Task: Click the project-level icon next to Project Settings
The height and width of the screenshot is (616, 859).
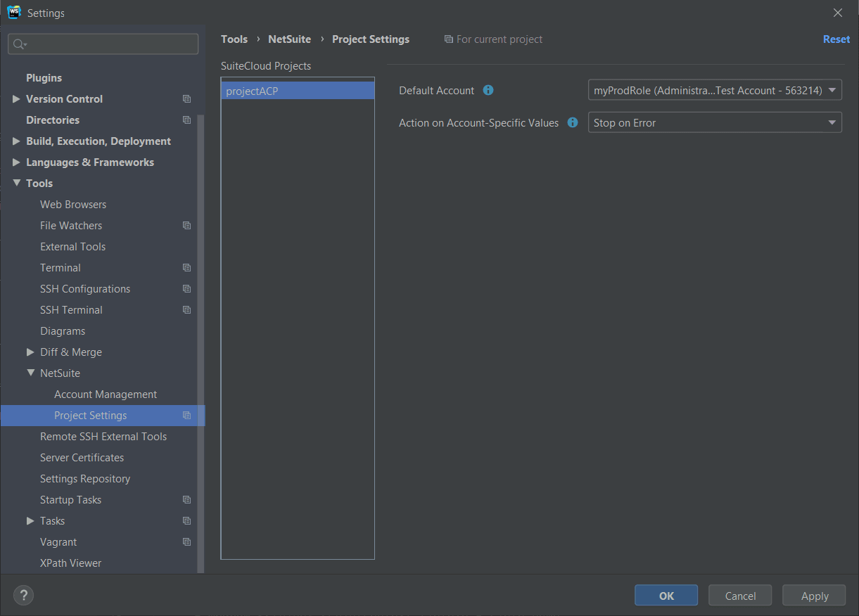Action: click(x=186, y=416)
